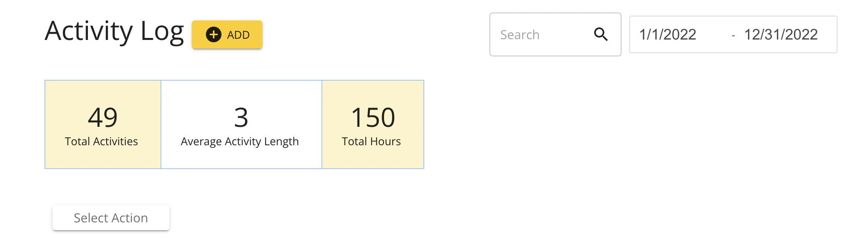Click the 150 hours figure

coord(373,117)
